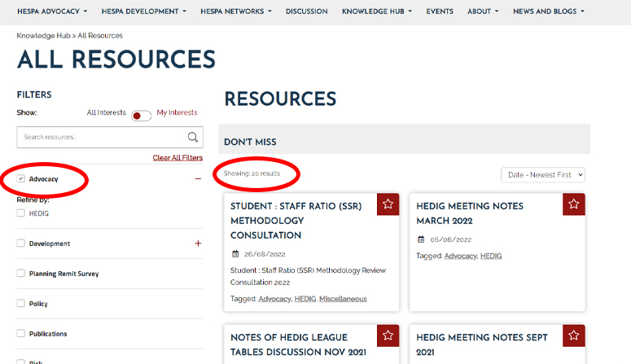
Task: Click the All Interests label
Action: point(106,112)
